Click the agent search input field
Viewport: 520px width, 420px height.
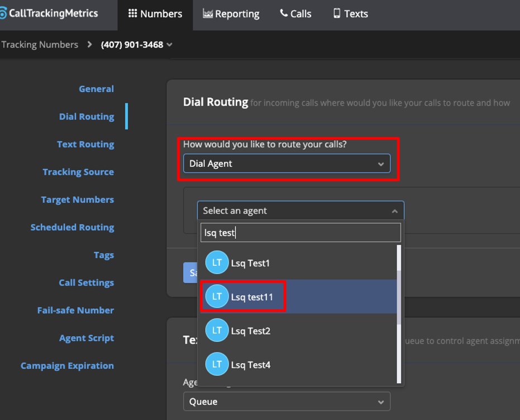tap(300, 233)
